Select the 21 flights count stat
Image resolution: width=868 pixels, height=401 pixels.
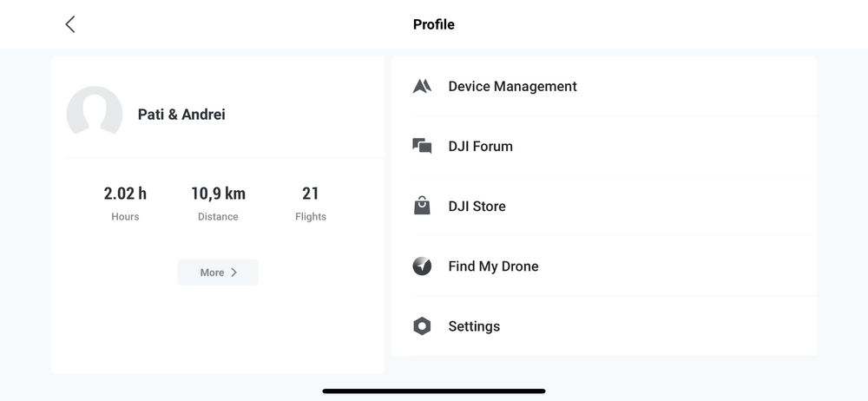tap(311, 194)
